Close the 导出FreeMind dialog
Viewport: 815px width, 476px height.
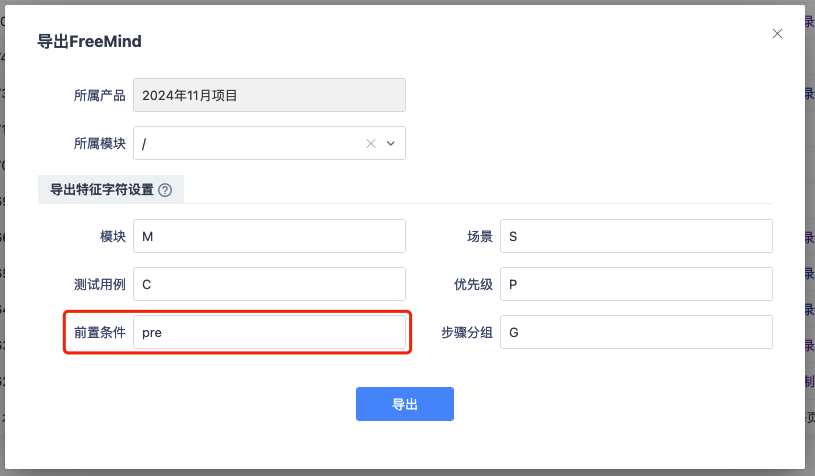click(777, 34)
